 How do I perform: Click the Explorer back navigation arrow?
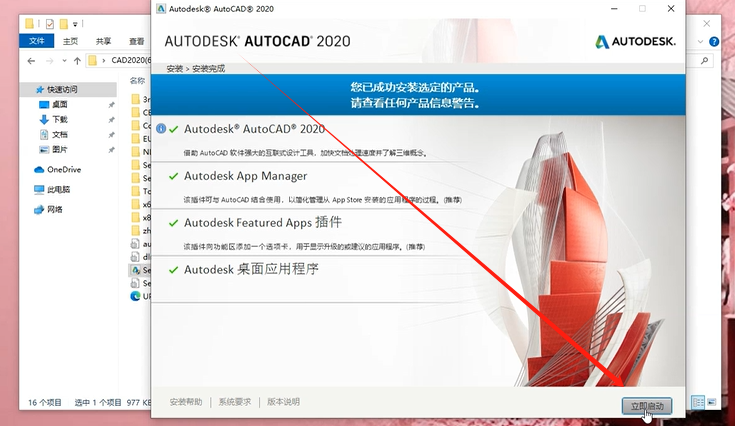[x=31, y=60]
